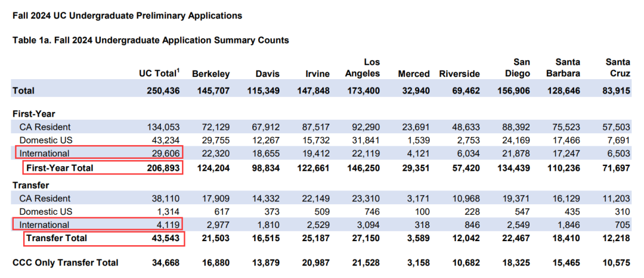
Task: Click the UC Total column header
Action: [x=159, y=73]
